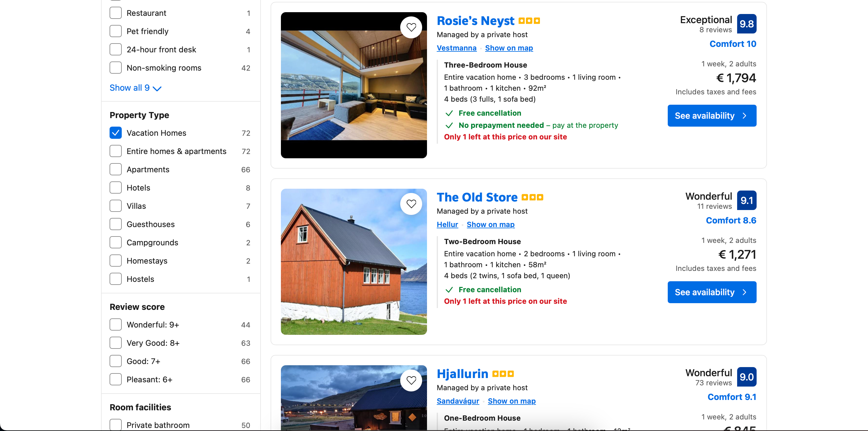Expand the Wonderful 9+ review score filter
The image size is (868, 431).
click(x=115, y=324)
